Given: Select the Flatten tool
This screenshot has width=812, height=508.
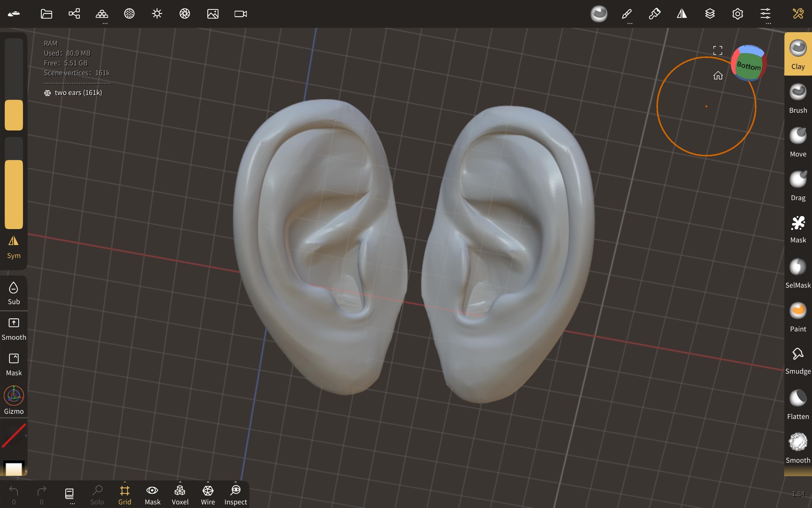Looking at the screenshot, I should (798, 404).
